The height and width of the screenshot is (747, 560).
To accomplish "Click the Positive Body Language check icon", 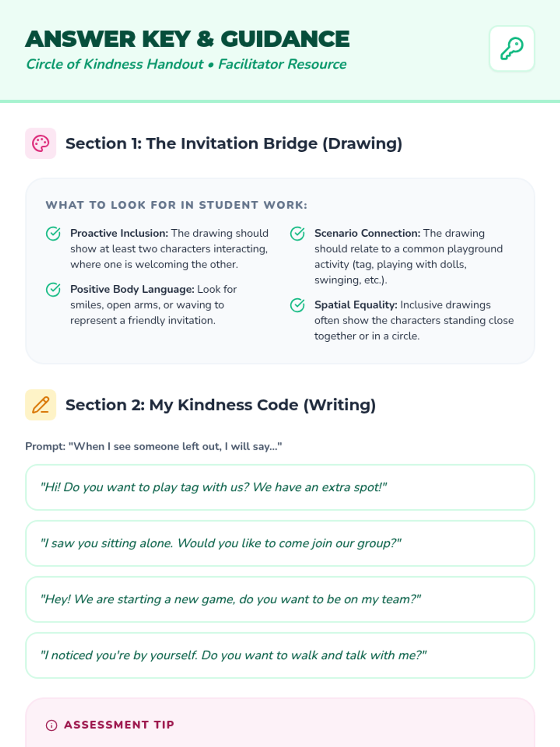I will click(53, 289).
